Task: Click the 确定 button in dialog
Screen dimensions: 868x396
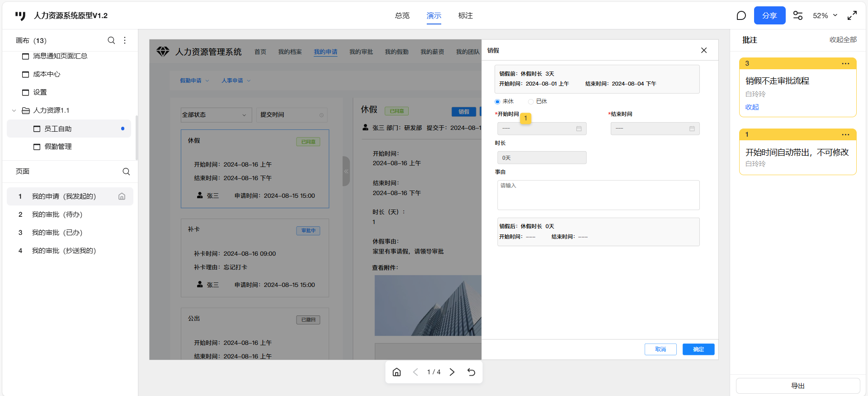Action: pyautogui.click(x=698, y=349)
